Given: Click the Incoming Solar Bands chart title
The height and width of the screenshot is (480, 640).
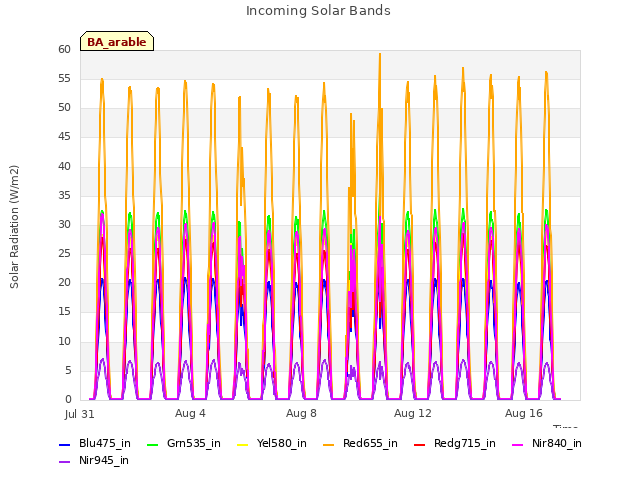Looking at the screenshot, I should pyautogui.click(x=318, y=11).
